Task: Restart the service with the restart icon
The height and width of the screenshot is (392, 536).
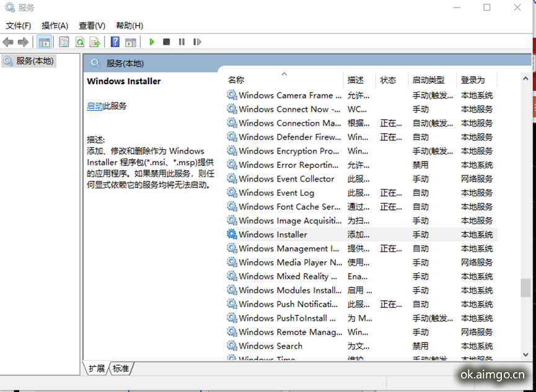Action: (197, 41)
